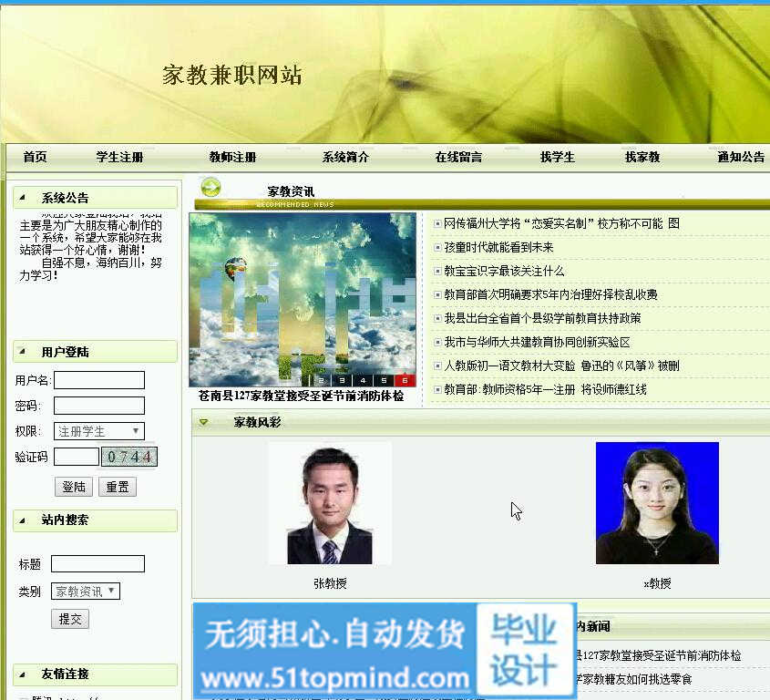Click the 家教兼职网站 site title
Screen dimensions: 770x700
pos(231,75)
